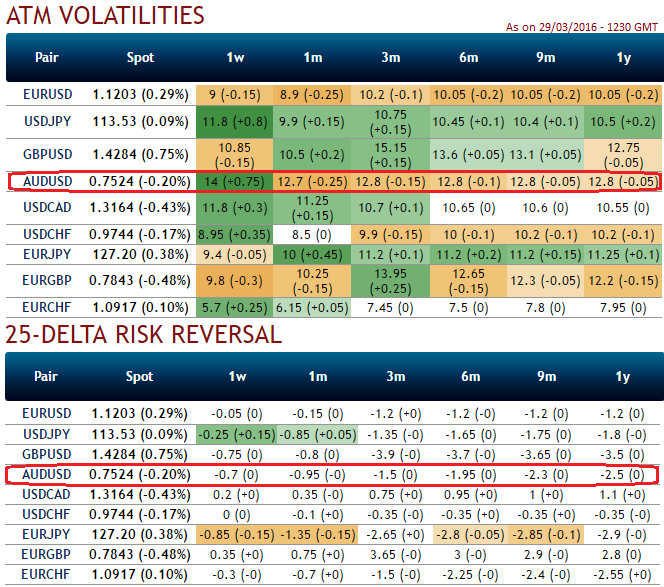Click EURCHF 1m volatility '6.15 (+0.05)'
The image size is (664, 587).
click(312, 307)
